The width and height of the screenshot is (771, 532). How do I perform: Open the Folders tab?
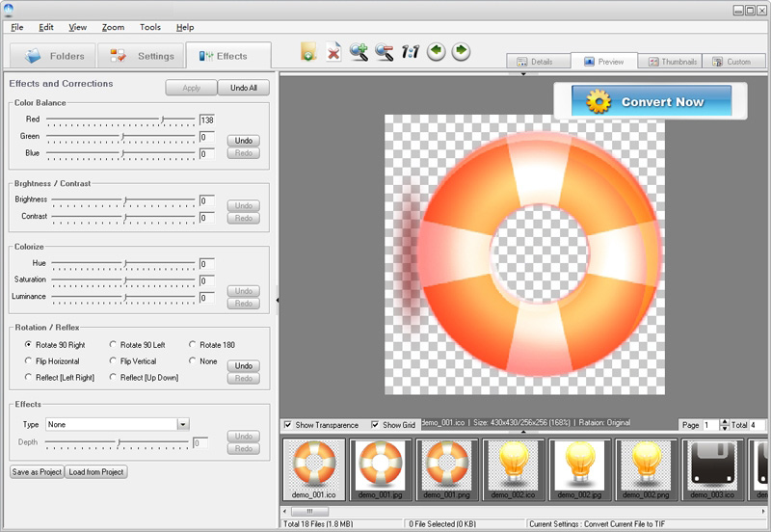[53, 56]
